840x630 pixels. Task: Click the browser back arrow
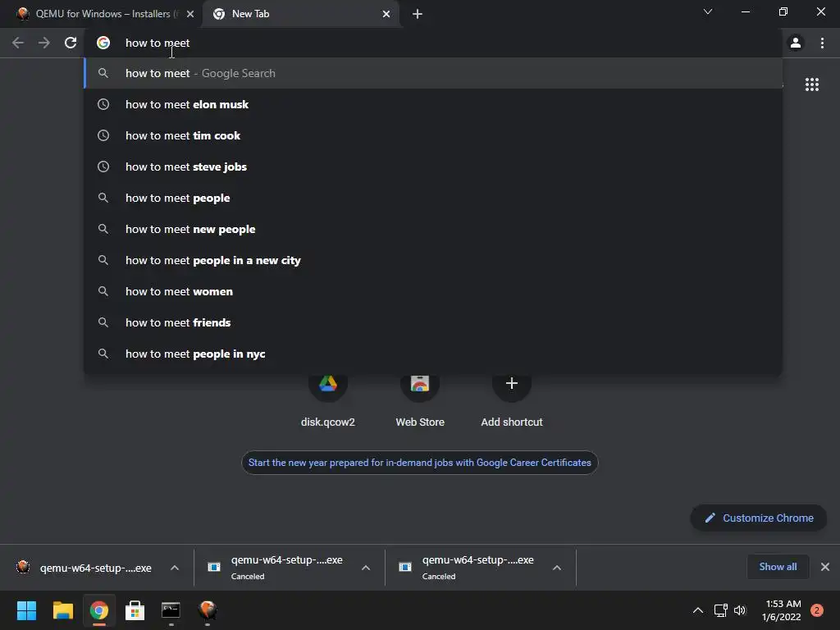click(18, 43)
